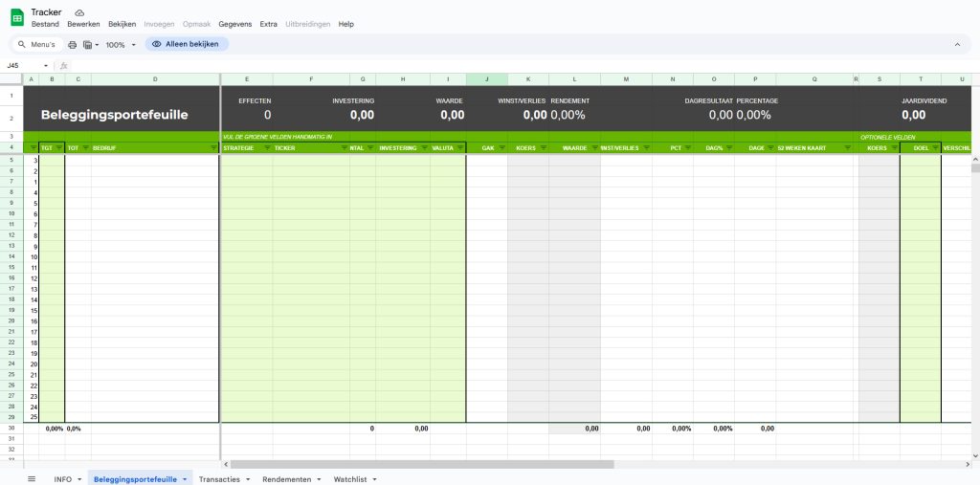This screenshot has height=485, width=980.
Task: Switch to the Watchlist sheet tab
Action: (x=349, y=479)
